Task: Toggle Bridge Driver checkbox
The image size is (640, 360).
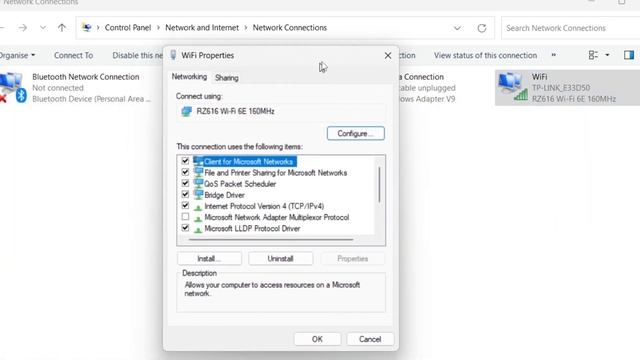Action: (185, 194)
